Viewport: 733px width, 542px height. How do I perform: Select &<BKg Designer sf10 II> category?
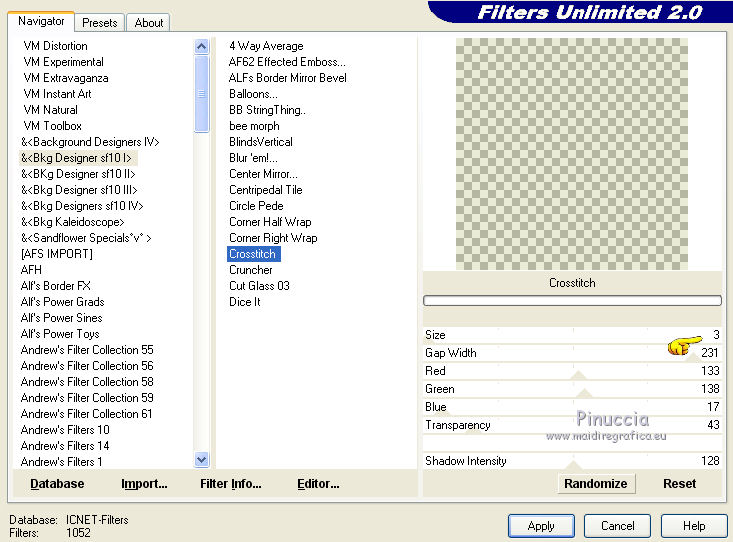(78, 173)
